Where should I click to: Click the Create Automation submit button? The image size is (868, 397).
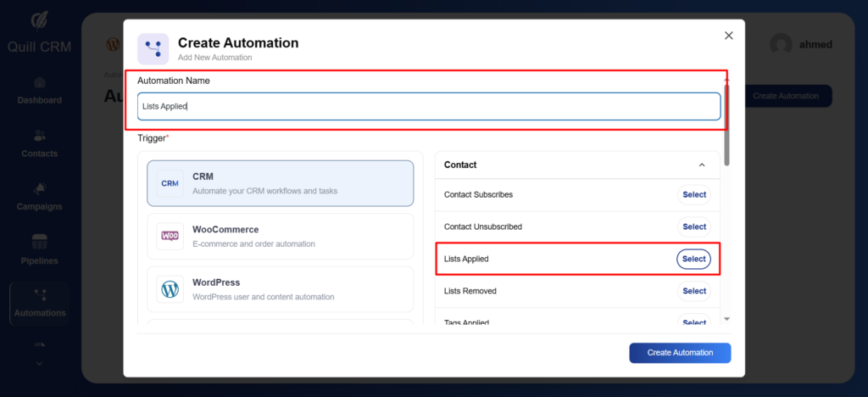point(679,353)
